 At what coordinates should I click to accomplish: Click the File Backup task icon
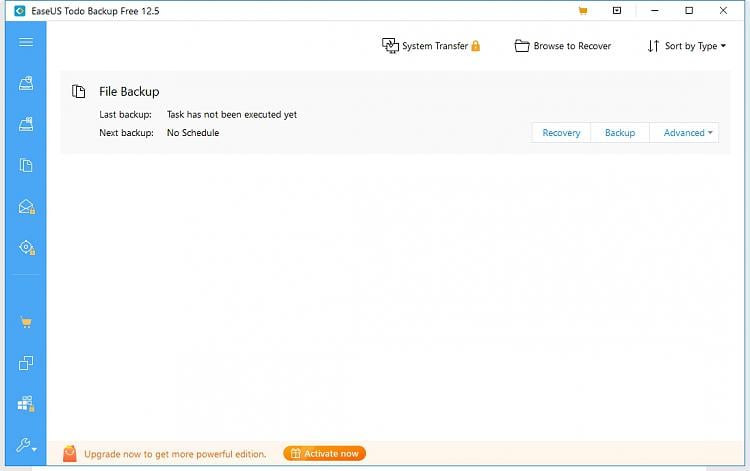(78, 91)
